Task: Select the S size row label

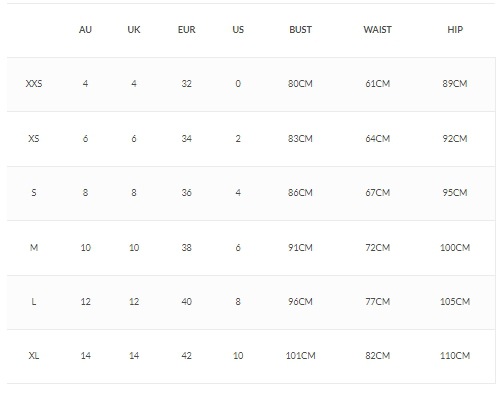Action: click(34, 193)
